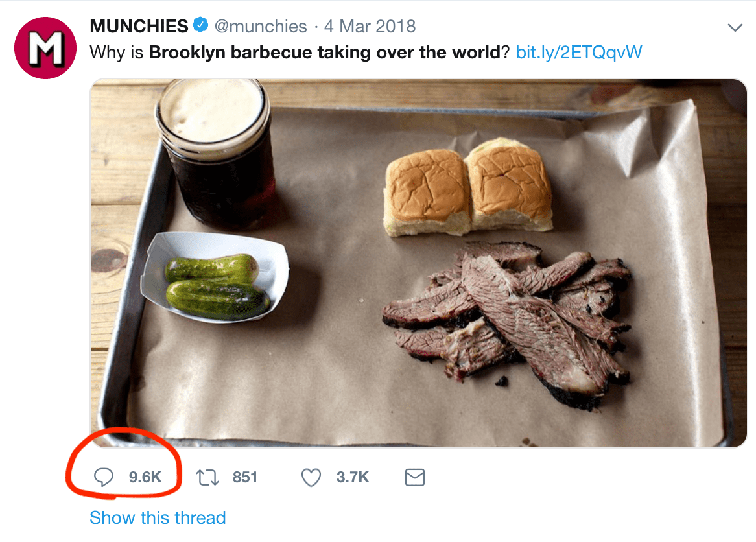Image resolution: width=756 pixels, height=542 pixels.
Task: Expand the tweet options chevron
Action: pos(735,27)
